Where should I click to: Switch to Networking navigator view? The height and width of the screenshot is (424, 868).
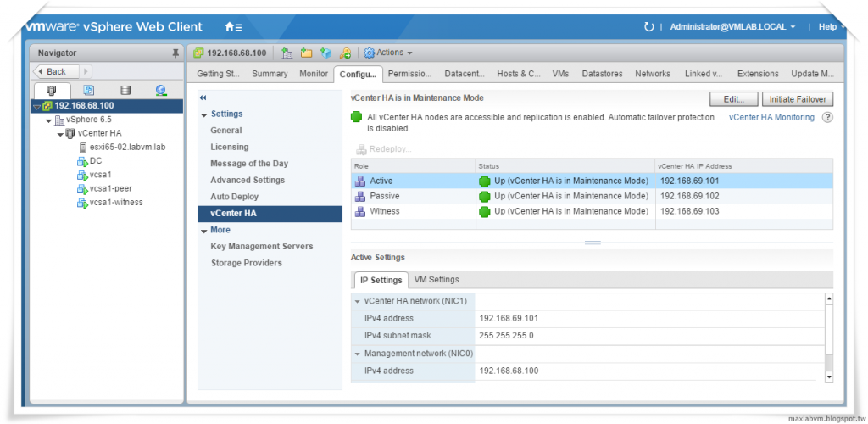tap(161, 90)
